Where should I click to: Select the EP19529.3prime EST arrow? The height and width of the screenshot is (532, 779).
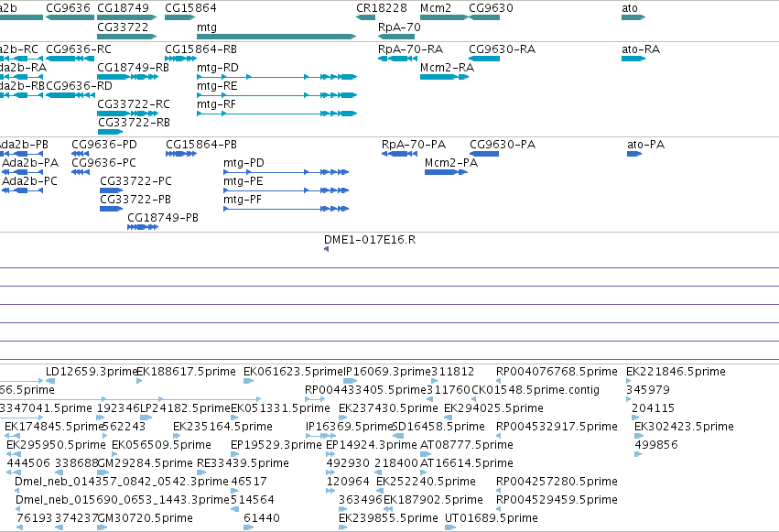point(234,454)
